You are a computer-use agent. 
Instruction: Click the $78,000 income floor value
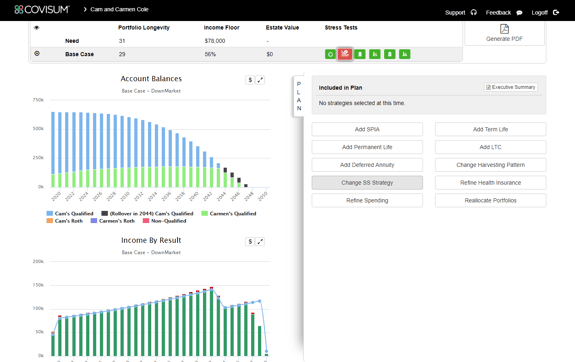215,41
